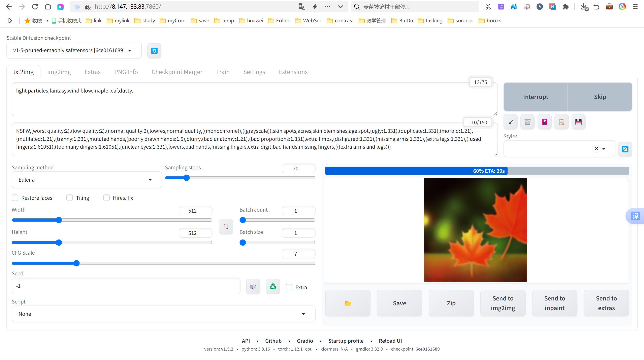Expand the Sampling method dropdown
The width and height of the screenshot is (644, 360).
point(87,180)
